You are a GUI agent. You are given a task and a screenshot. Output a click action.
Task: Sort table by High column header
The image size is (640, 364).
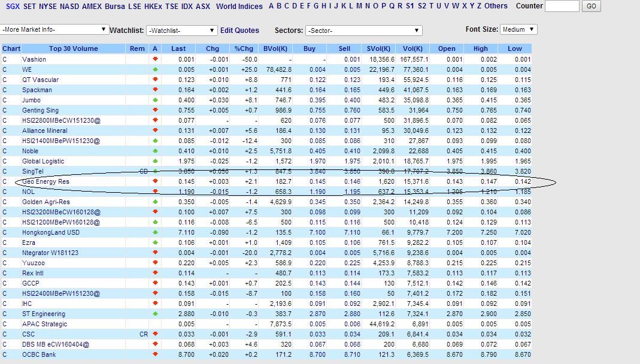(x=480, y=48)
